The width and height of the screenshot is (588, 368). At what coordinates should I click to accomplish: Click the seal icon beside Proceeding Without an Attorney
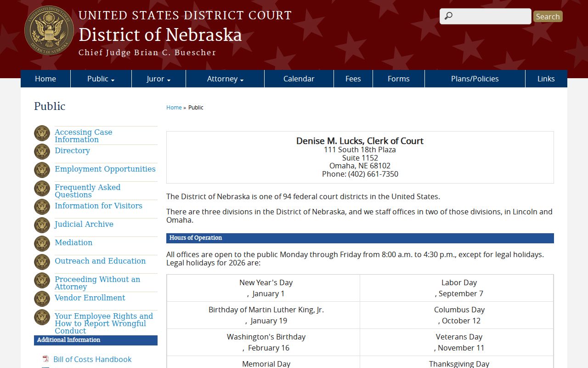pos(42,281)
